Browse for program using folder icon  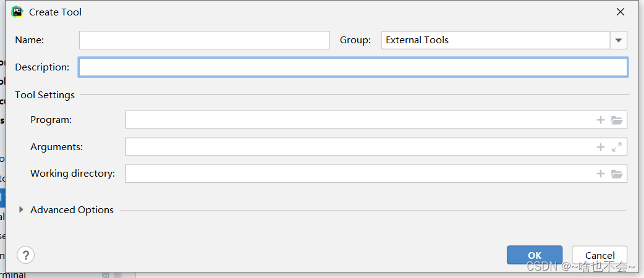click(617, 120)
